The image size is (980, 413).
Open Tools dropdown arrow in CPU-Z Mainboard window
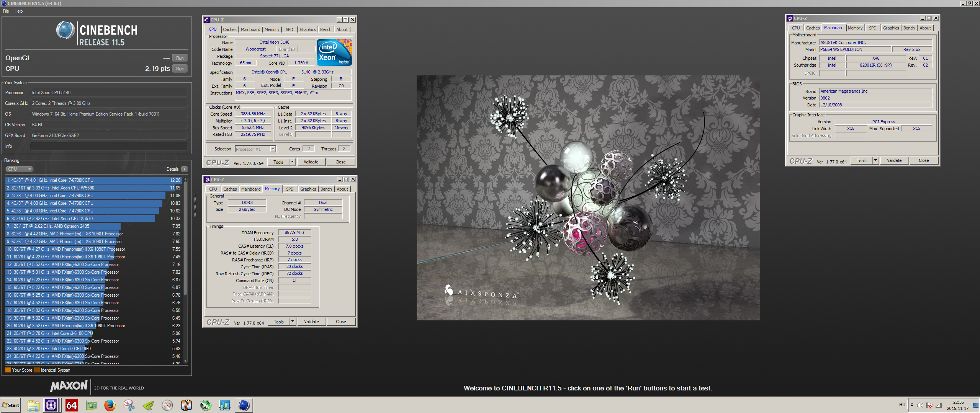pyautogui.click(x=875, y=160)
